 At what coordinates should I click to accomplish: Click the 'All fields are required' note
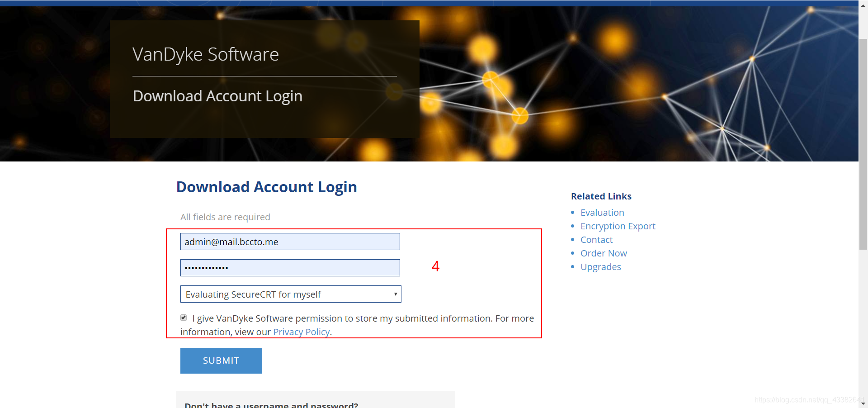pos(225,217)
